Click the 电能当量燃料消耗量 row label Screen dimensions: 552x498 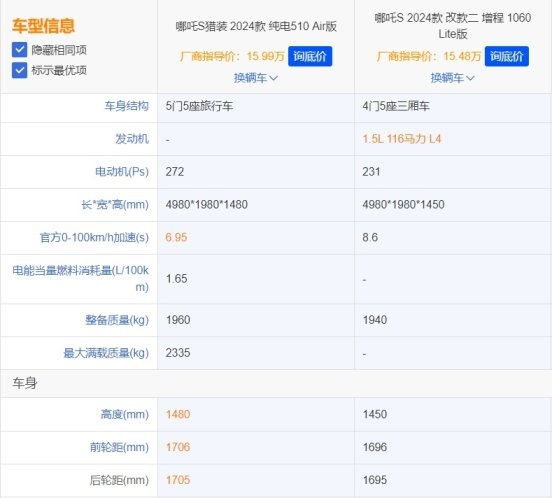(x=81, y=279)
